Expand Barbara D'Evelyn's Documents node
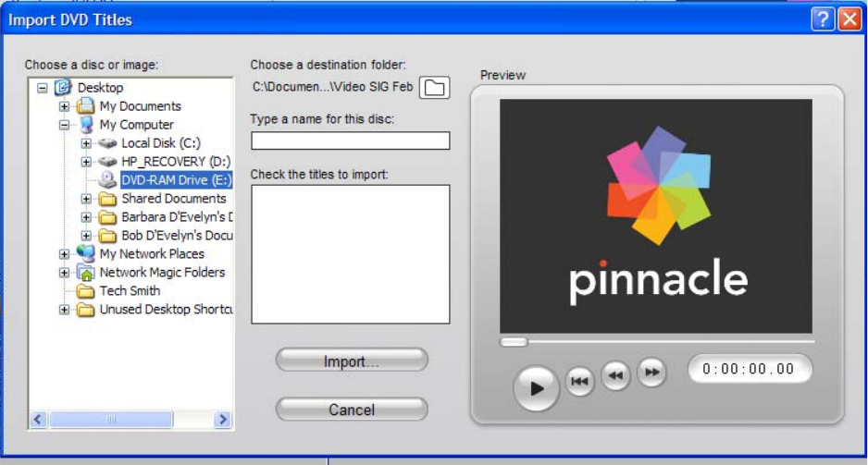This screenshot has width=868, height=465. click(x=86, y=217)
